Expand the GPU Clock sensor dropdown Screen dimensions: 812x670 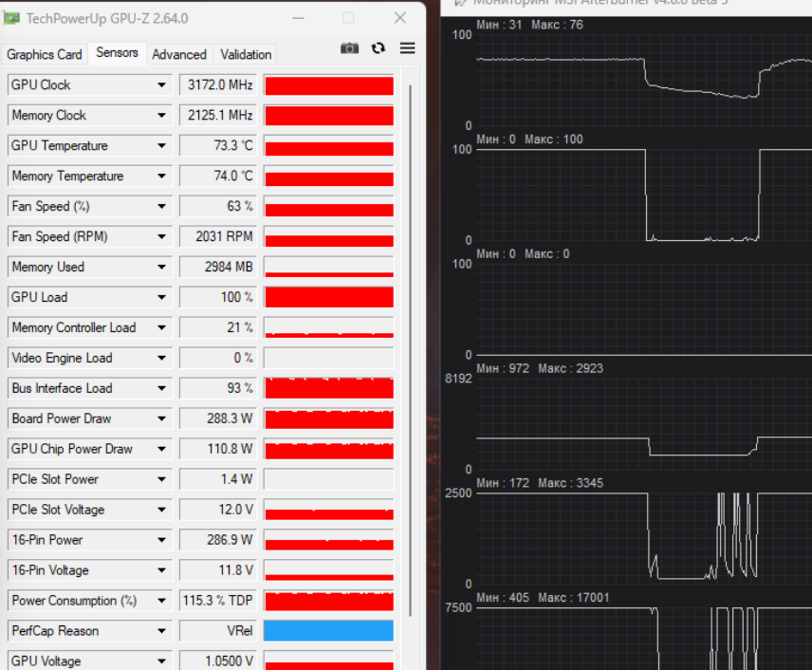pyautogui.click(x=162, y=85)
